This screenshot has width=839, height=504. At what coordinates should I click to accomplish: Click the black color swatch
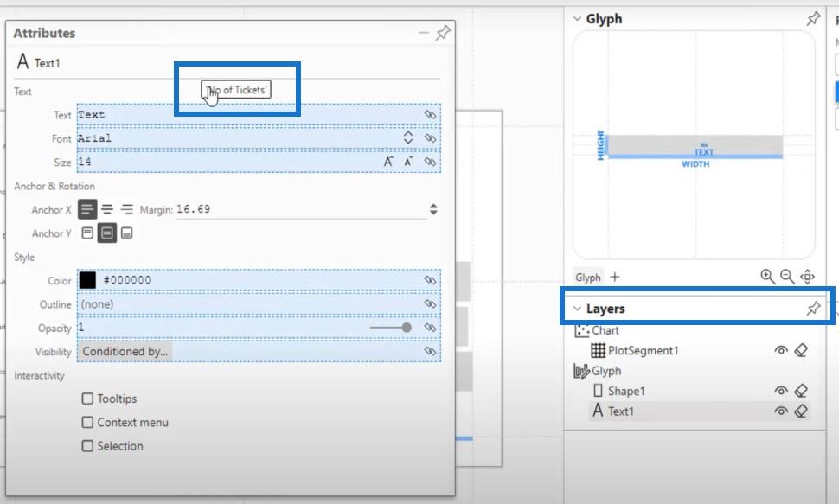(x=87, y=280)
